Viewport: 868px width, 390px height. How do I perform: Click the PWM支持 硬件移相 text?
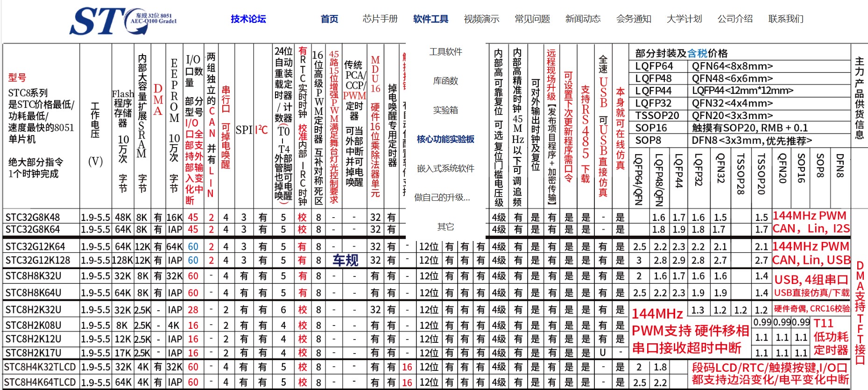690,331
